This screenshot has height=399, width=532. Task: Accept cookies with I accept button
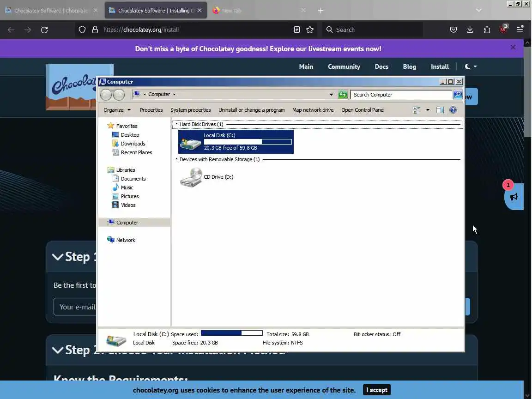coord(377,390)
